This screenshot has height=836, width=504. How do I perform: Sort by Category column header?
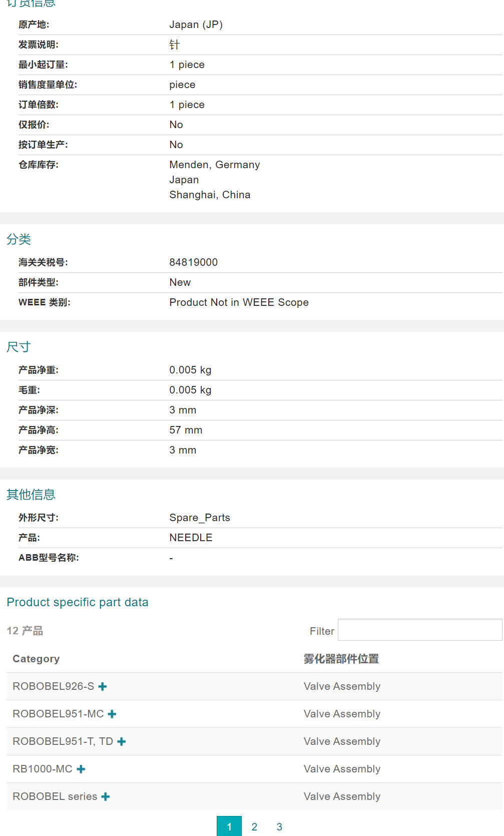(36, 659)
